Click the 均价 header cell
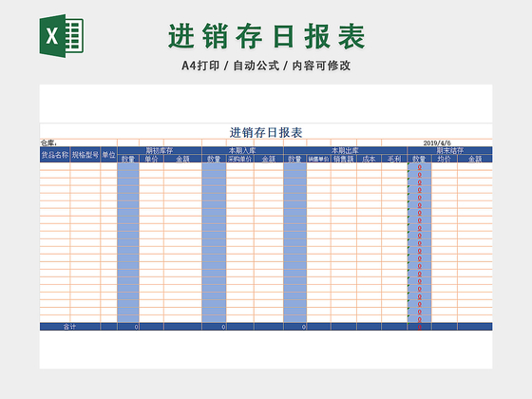 pos(445,159)
